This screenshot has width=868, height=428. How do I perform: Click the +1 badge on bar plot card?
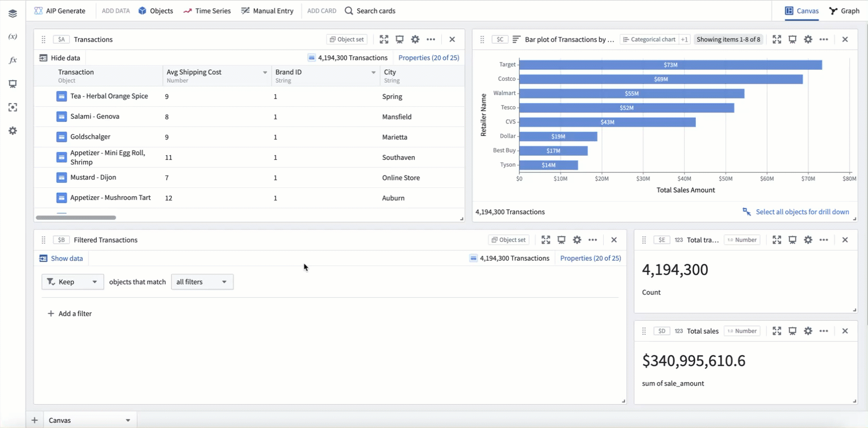[x=685, y=40]
